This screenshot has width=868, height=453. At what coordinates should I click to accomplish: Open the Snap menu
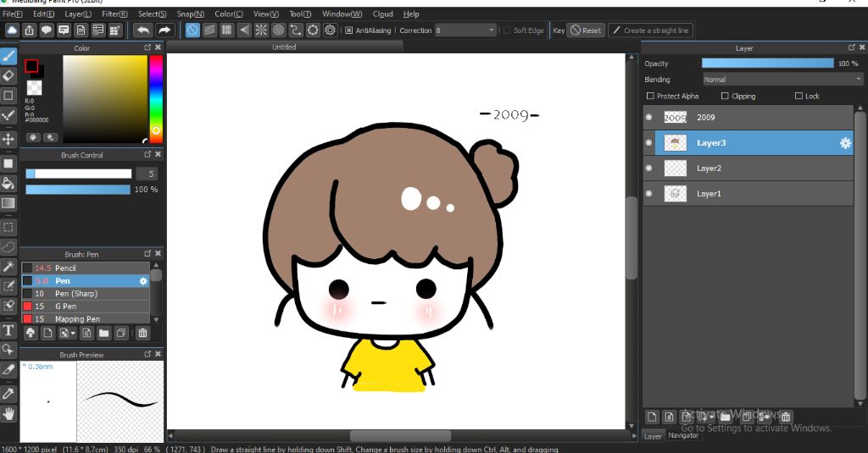(191, 14)
